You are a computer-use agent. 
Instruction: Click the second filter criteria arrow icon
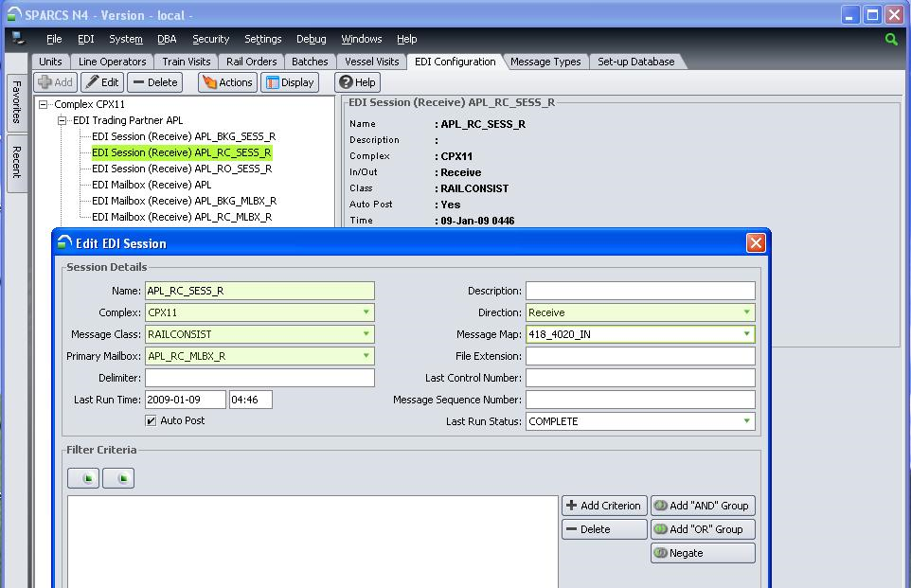point(118,478)
